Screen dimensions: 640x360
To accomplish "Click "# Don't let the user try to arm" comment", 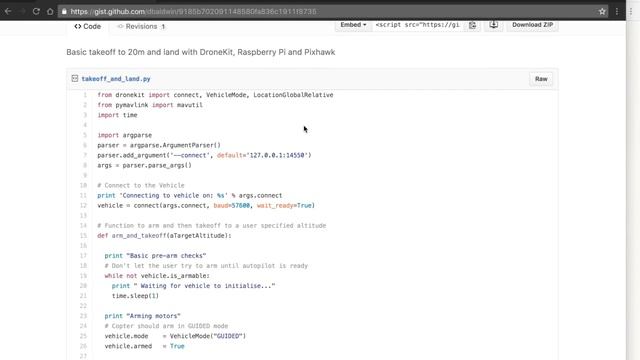I will 206,266.
